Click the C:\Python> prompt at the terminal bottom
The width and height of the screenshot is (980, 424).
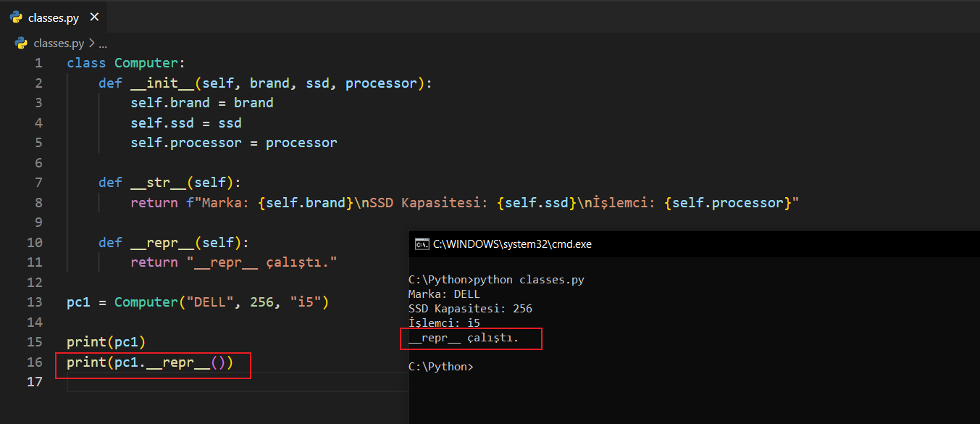[x=440, y=367]
